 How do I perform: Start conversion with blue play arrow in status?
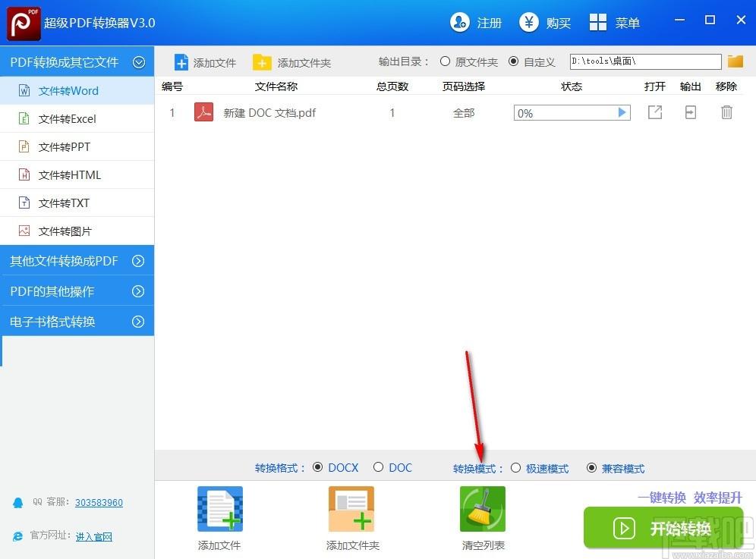tap(622, 112)
